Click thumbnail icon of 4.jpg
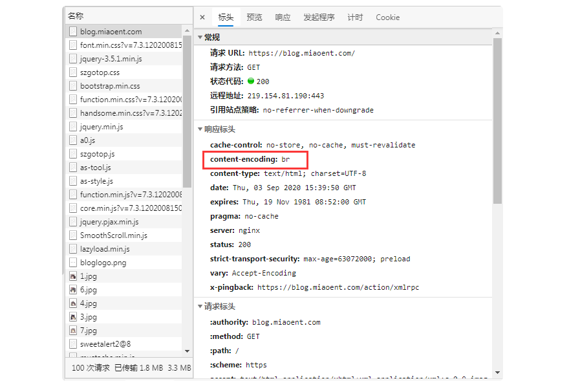Screen dimensions: 569x392 tap(73, 303)
